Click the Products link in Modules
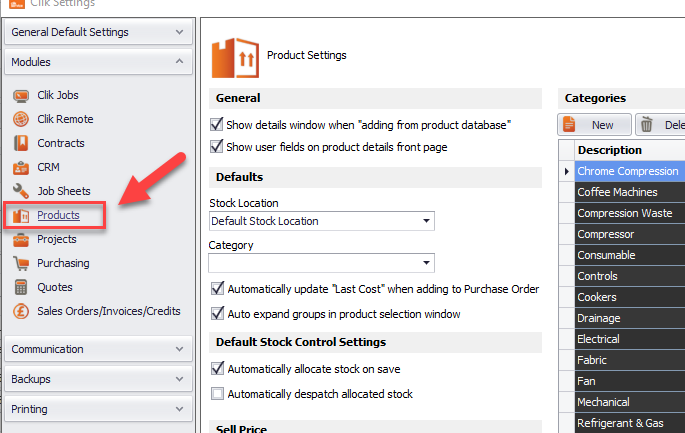The height and width of the screenshot is (433, 685). (58, 215)
